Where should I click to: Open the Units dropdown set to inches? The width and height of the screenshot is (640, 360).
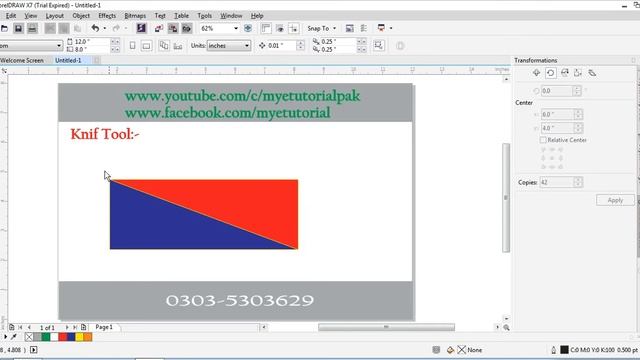[229, 45]
